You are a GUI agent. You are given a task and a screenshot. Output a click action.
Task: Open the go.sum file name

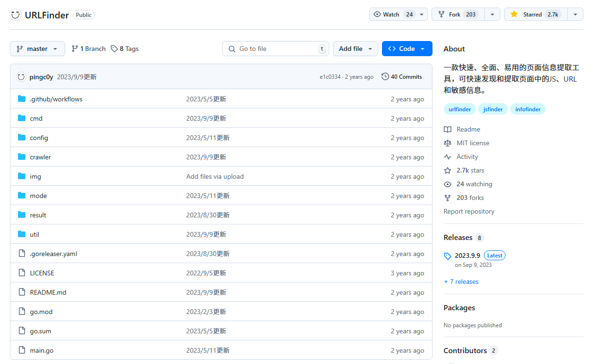(41, 331)
